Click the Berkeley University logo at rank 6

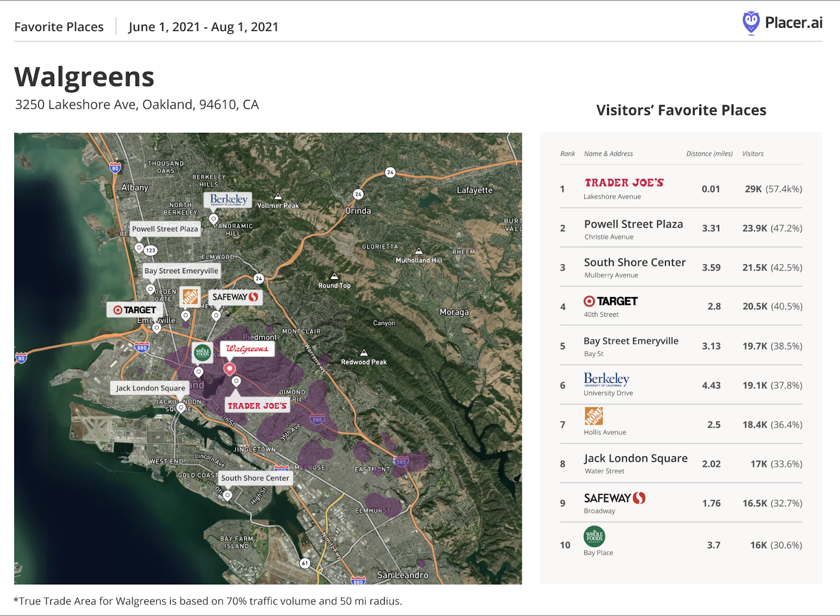coord(606,379)
